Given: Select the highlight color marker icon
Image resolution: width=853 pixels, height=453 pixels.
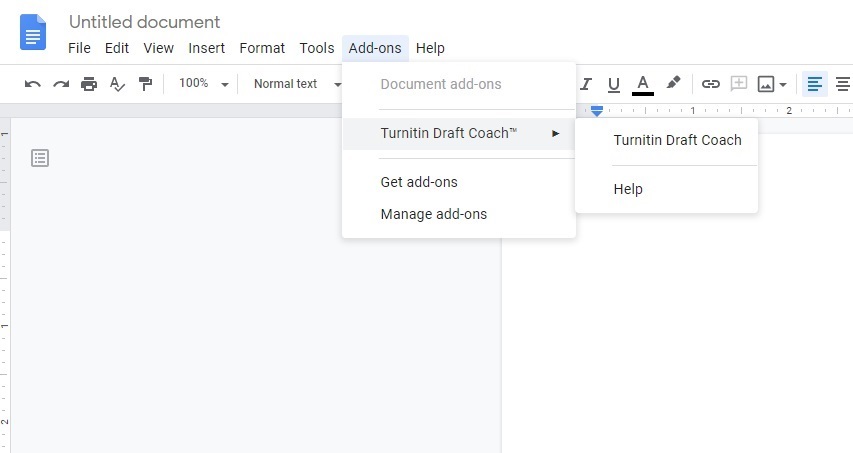Looking at the screenshot, I should (673, 84).
